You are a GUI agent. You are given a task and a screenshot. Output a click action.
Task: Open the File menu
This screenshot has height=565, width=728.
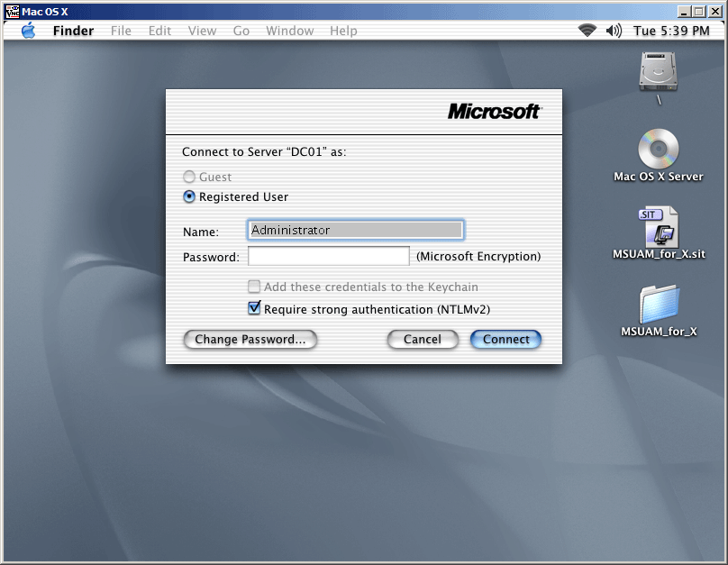point(121,31)
